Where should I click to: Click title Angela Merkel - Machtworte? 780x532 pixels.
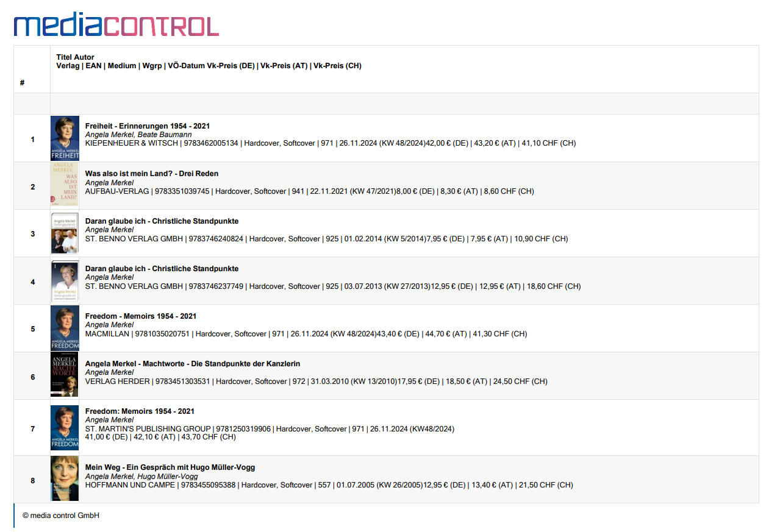[193, 364]
